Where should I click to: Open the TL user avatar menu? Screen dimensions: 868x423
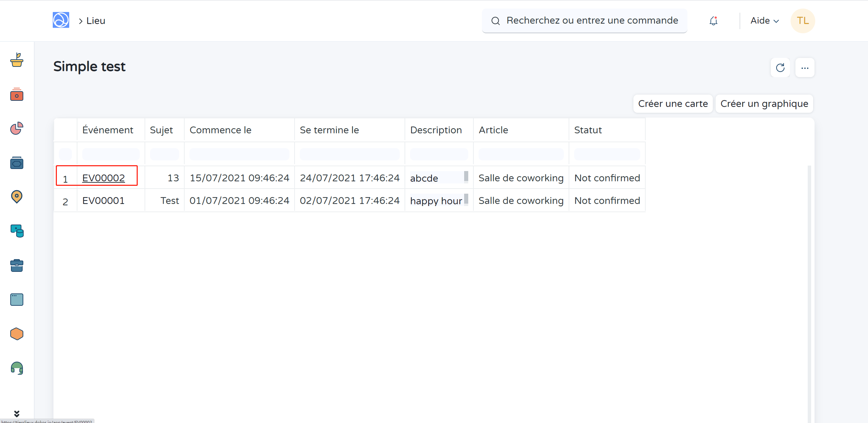click(x=802, y=21)
